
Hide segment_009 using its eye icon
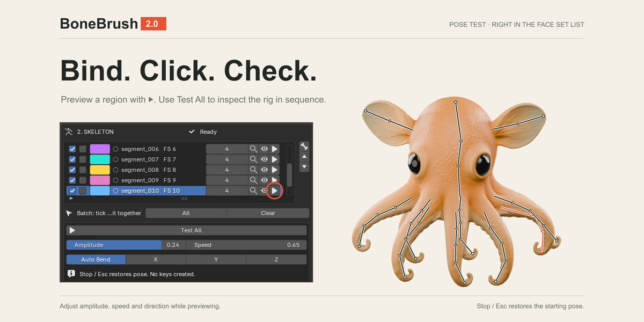[x=264, y=180]
